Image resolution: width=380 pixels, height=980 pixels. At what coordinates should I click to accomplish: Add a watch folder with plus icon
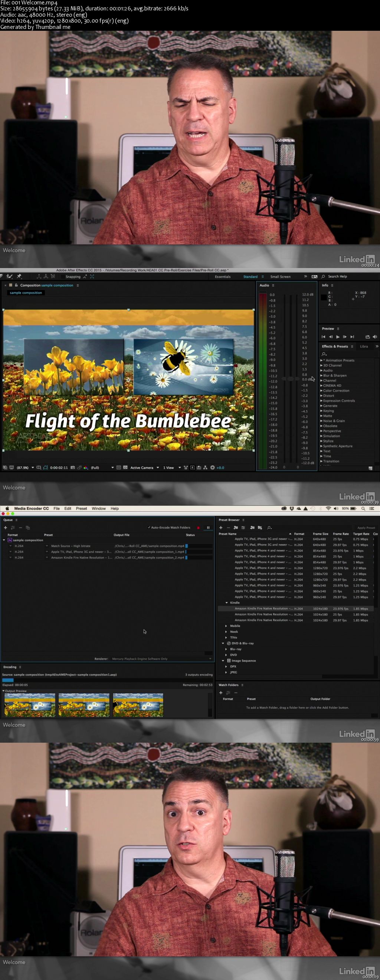pos(220,693)
